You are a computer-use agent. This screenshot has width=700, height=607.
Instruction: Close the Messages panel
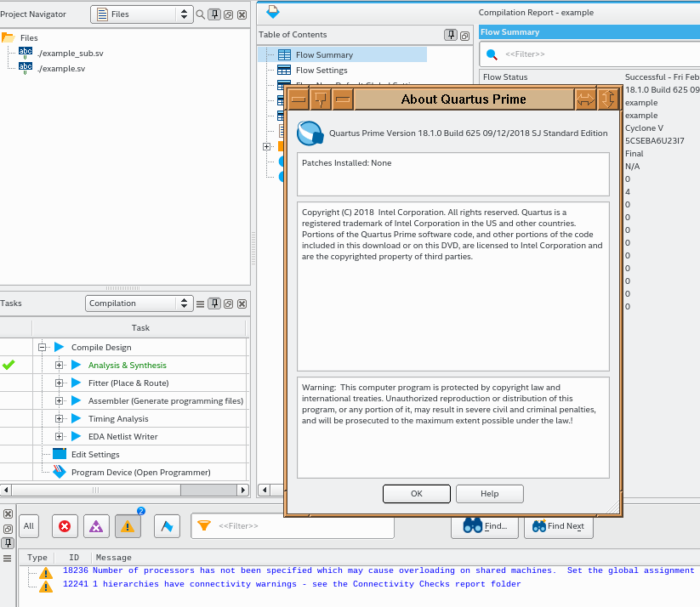(x=8, y=513)
